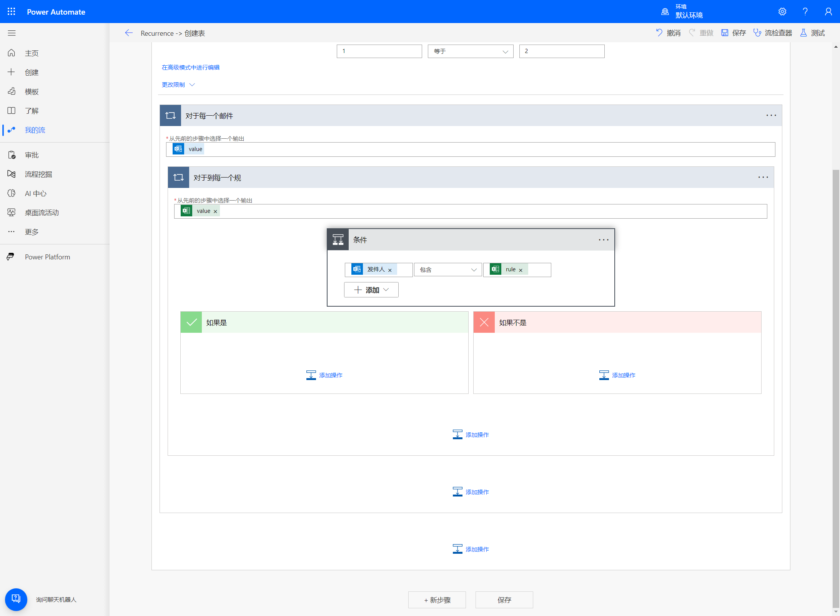The image size is (840, 616).
Task: Open the app launcher waffle icon
Action: point(12,12)
